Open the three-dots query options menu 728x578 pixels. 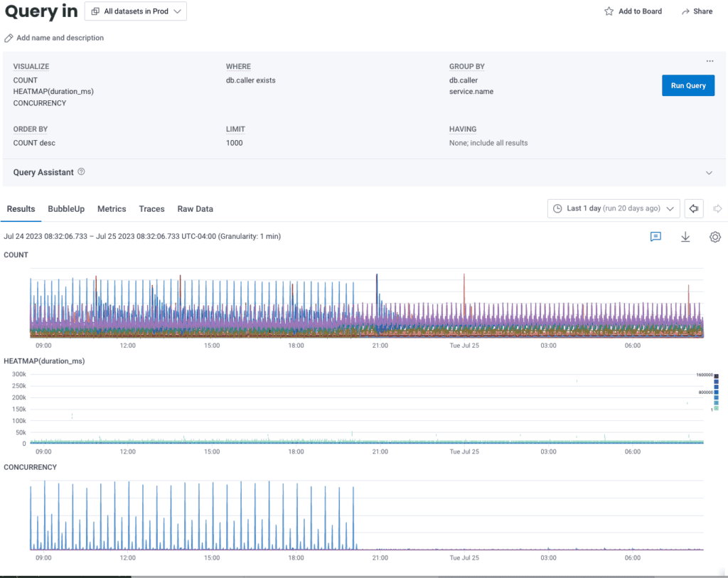coord(710,62)
